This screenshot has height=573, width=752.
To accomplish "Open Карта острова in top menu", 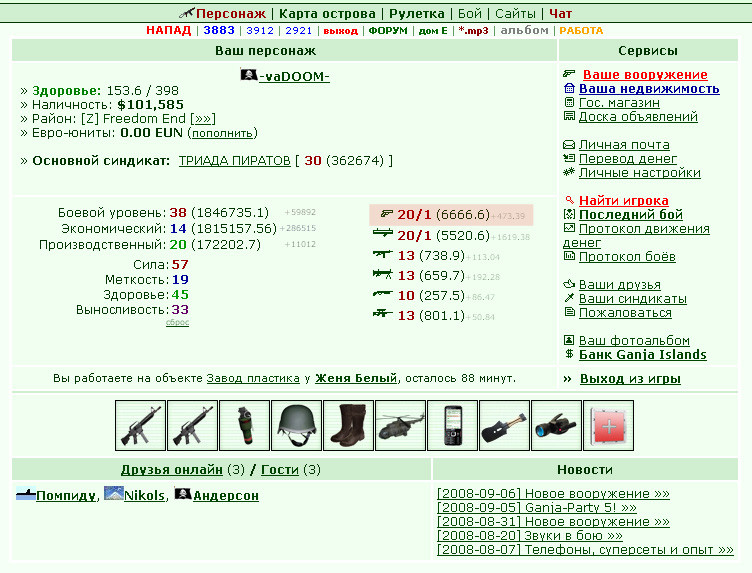I will [327, 13].
